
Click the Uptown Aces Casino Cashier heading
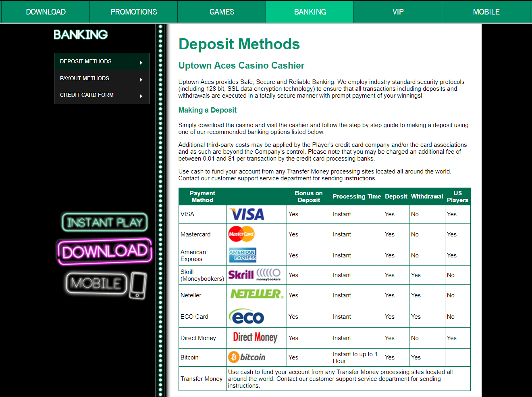(x=241, y=65)
